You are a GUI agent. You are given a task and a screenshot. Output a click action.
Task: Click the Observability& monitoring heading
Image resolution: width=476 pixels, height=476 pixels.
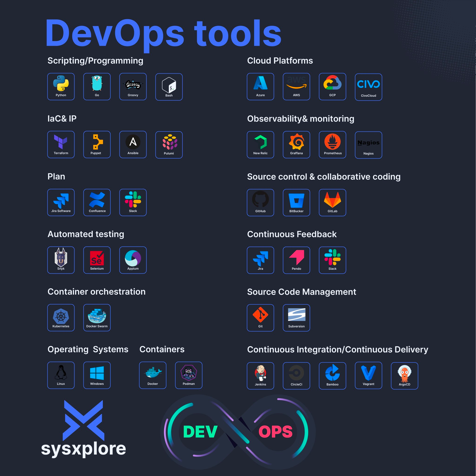(x=301, y=119)
